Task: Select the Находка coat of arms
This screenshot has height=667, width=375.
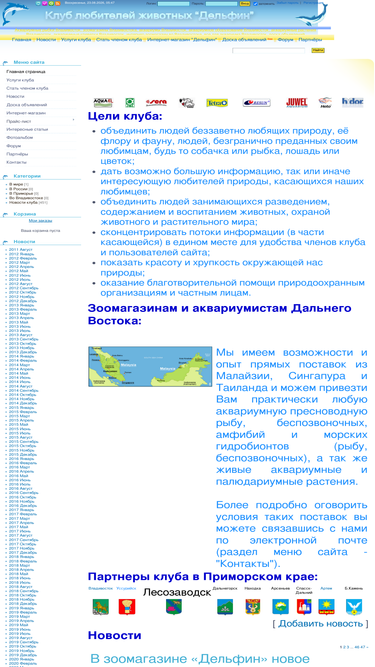Action: click(x=253, y=607)
